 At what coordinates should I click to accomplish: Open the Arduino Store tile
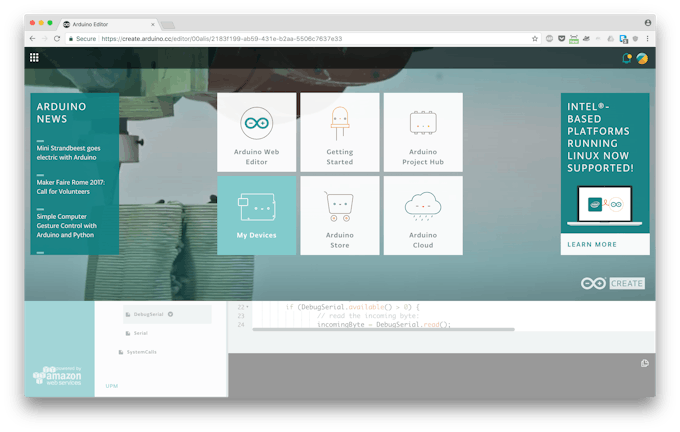coord(340,216)
